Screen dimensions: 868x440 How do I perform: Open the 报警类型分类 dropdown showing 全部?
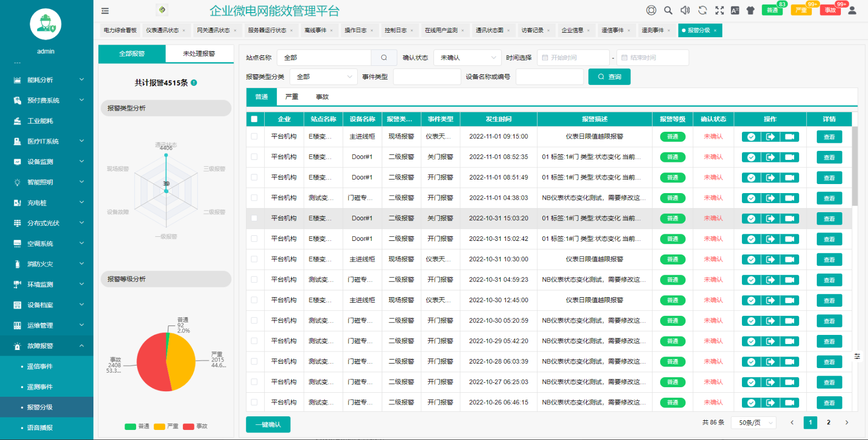pyautogui.click(x=323, y=77)
